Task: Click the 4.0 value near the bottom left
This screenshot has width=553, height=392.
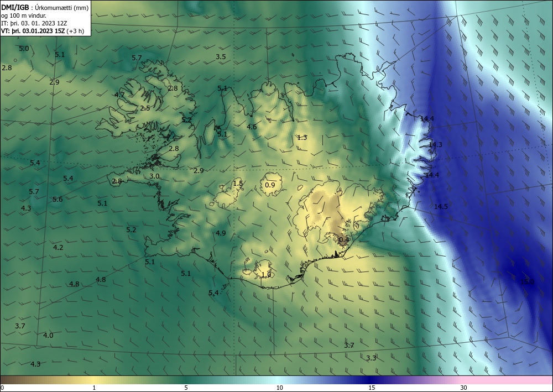Action: [x=48, y=335]
